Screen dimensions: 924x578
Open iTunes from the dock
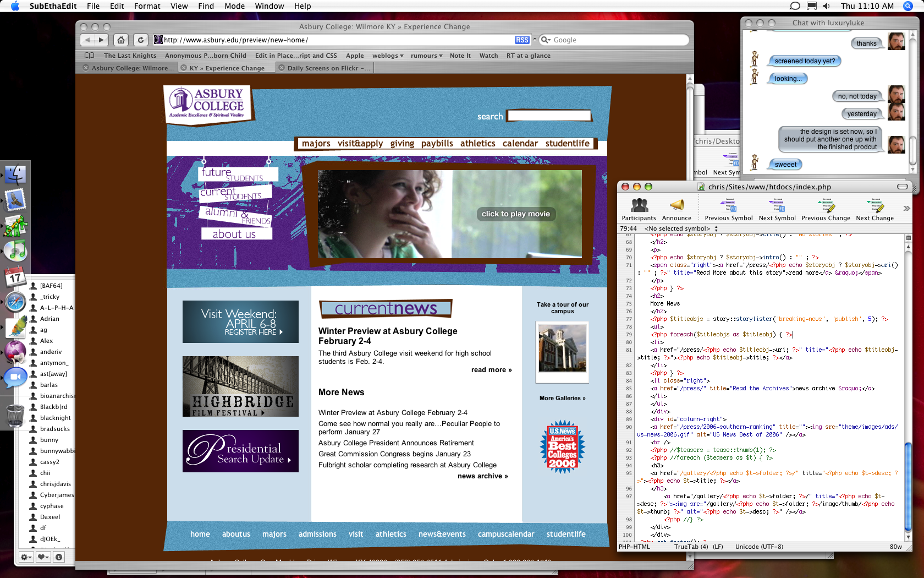click(x=15, y=250)
